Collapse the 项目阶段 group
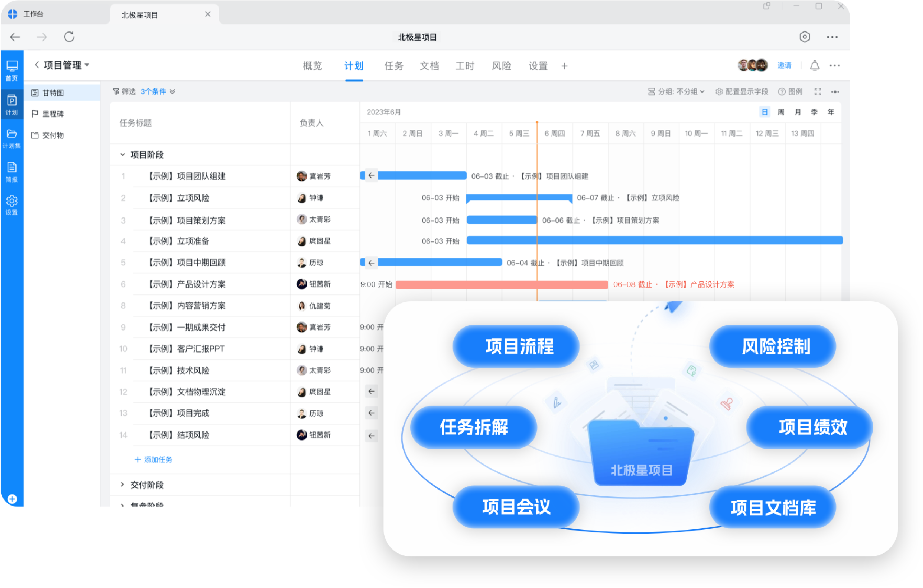Screen dimensions: 923x588 click(122, 154)
